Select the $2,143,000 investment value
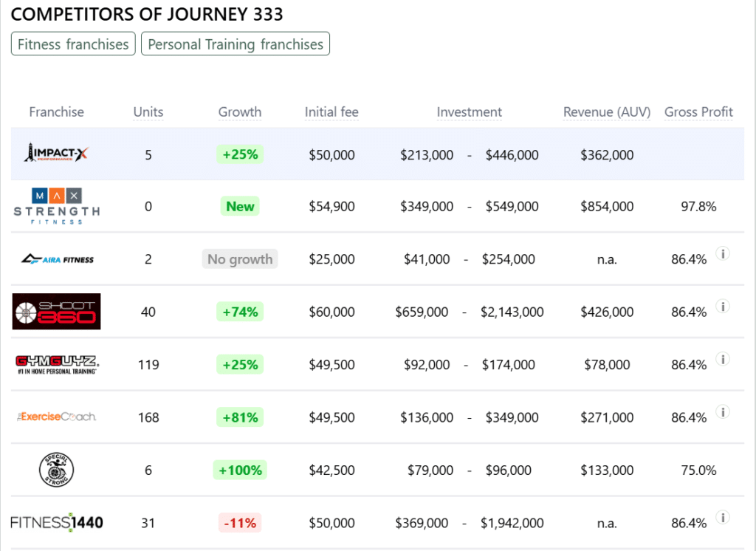 [x=512, y=312]
